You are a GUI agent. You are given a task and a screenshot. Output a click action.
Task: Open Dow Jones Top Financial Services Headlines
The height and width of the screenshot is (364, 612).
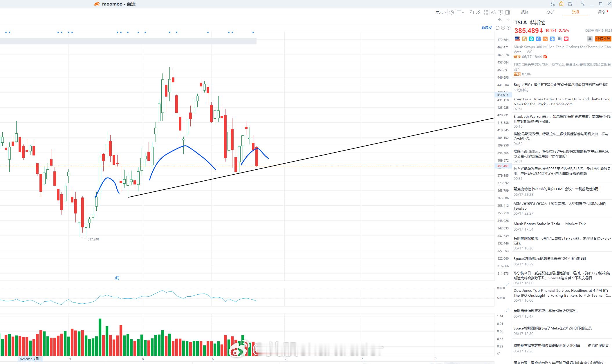point(562,295)
